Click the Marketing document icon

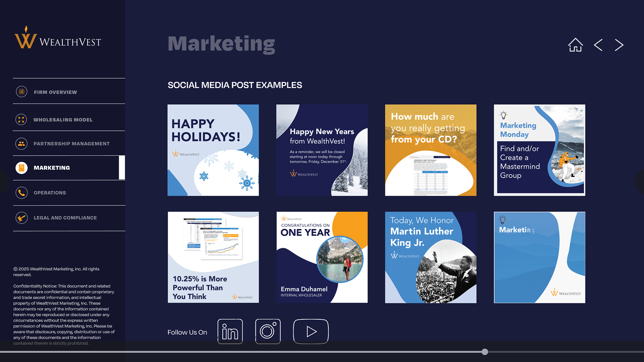(21, 168)
